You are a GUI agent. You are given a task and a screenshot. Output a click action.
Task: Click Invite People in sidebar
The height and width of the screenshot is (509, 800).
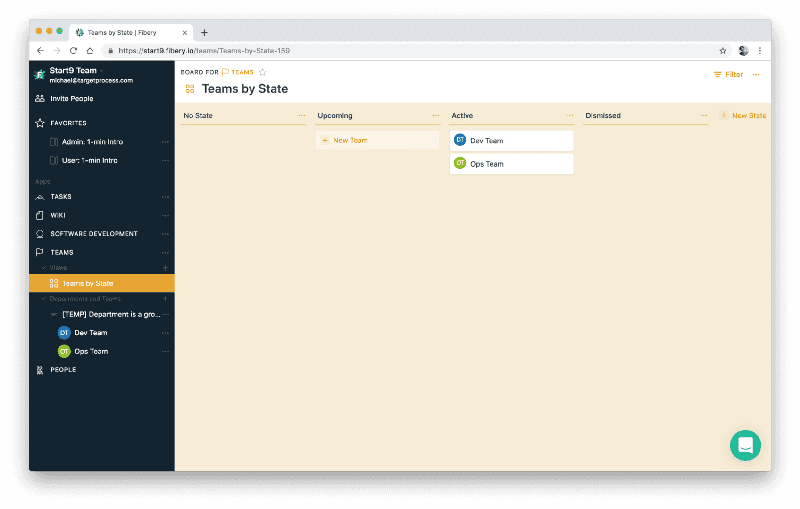point(71,99)
